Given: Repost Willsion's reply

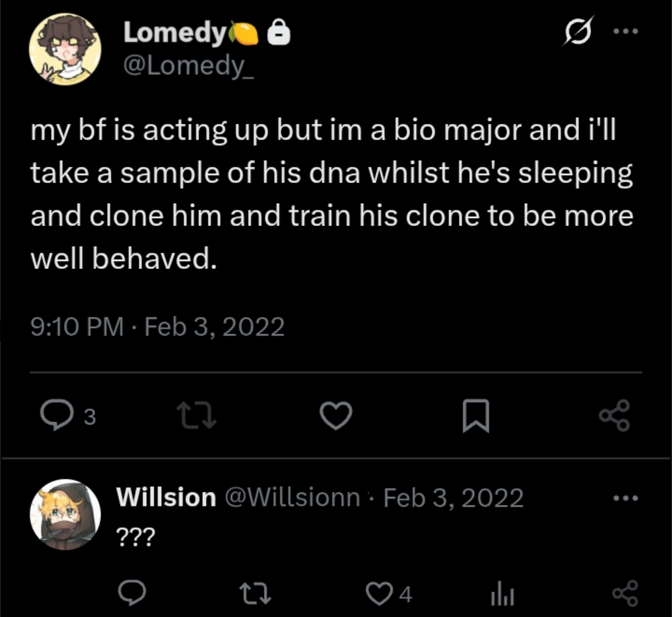Looking at the screenshot, I should click(255, 593).
